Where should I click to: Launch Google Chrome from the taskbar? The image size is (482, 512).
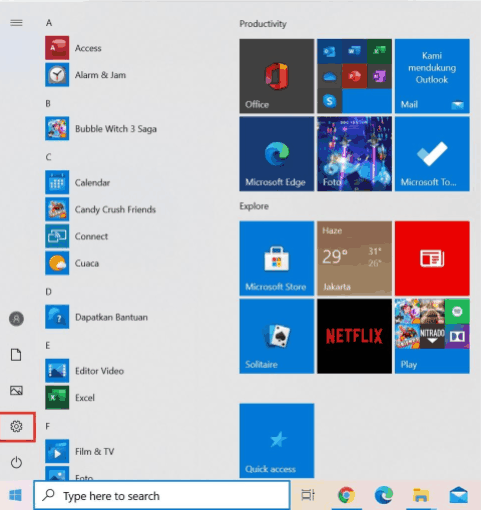click(x=346, y=495)
